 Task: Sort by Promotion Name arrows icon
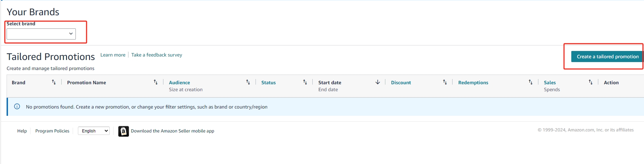(x=155, y=82)
